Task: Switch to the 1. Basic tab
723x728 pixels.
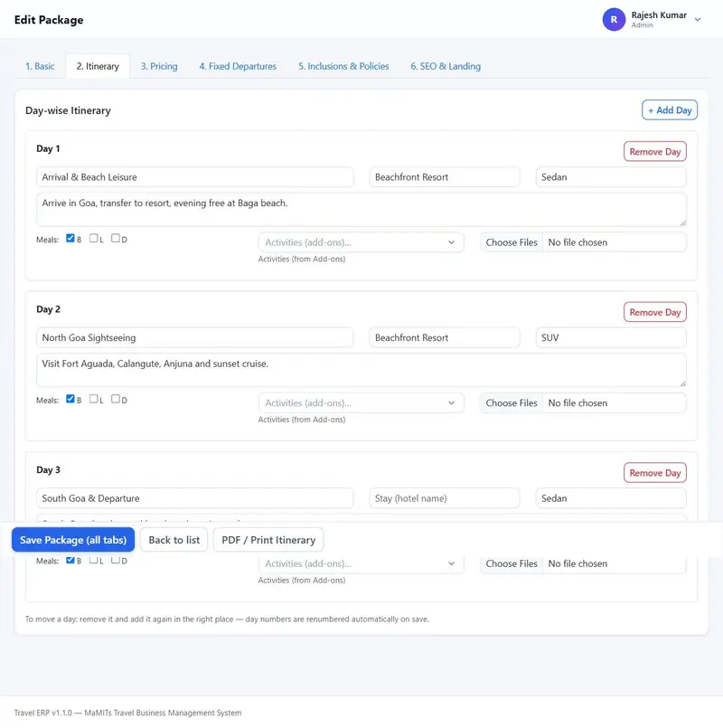Action: tap(40, 66)
